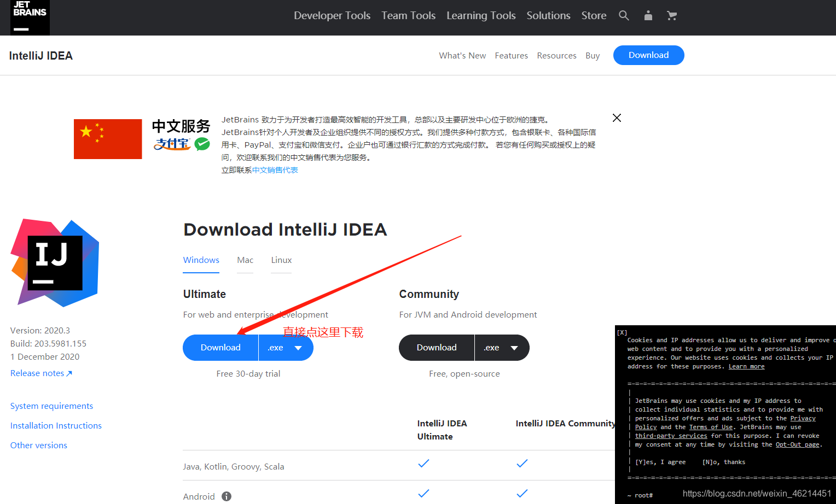
Task: Open Developer Tools menu
Action: click(332, 16)
